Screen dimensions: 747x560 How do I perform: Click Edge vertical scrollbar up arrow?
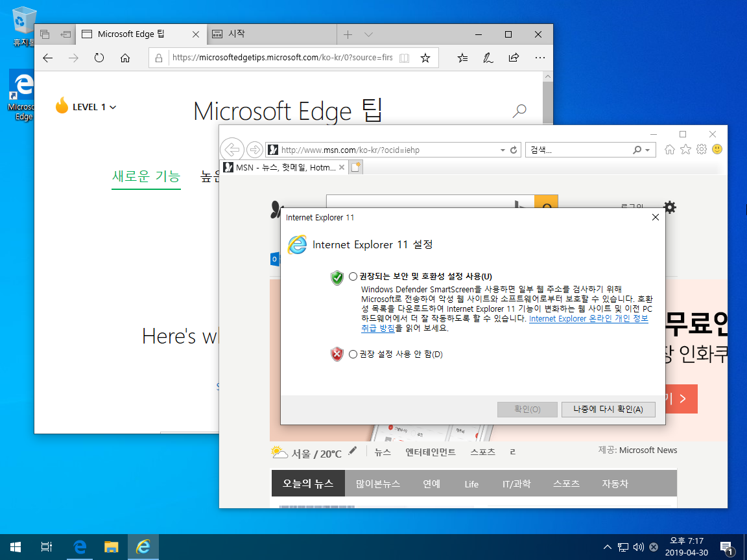coord(548,76)
